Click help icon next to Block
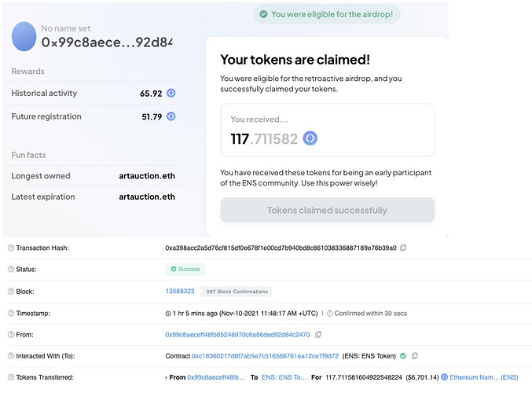Screen dimensions: 532x393 tap(11, 292)
